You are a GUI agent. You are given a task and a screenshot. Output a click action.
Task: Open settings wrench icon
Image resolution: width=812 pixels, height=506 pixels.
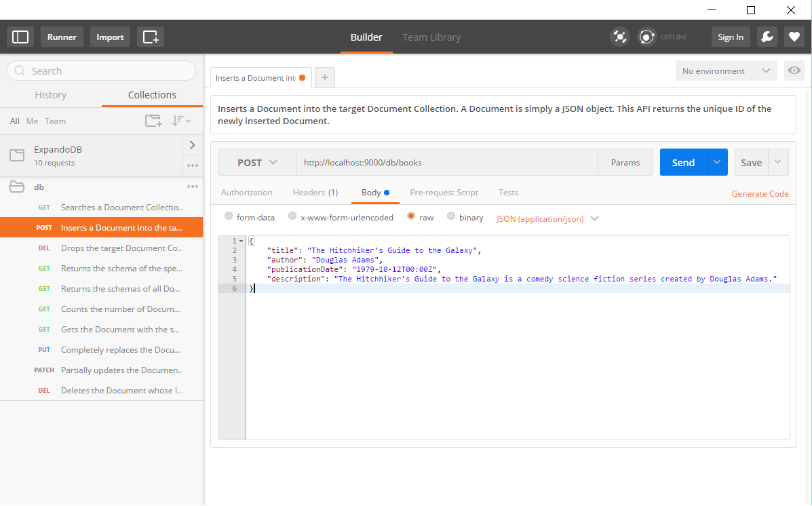tap(767, 37)
